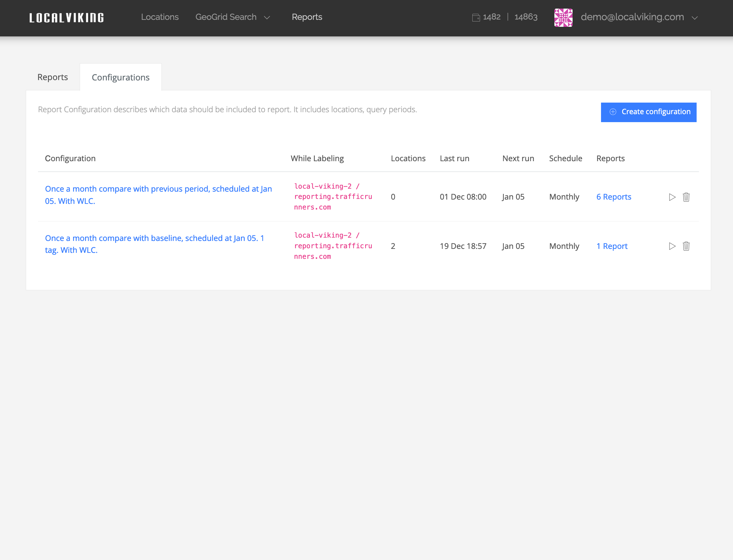Click the Create configuration button
This screenshot has width=733, height=560.
pos(648,112)
